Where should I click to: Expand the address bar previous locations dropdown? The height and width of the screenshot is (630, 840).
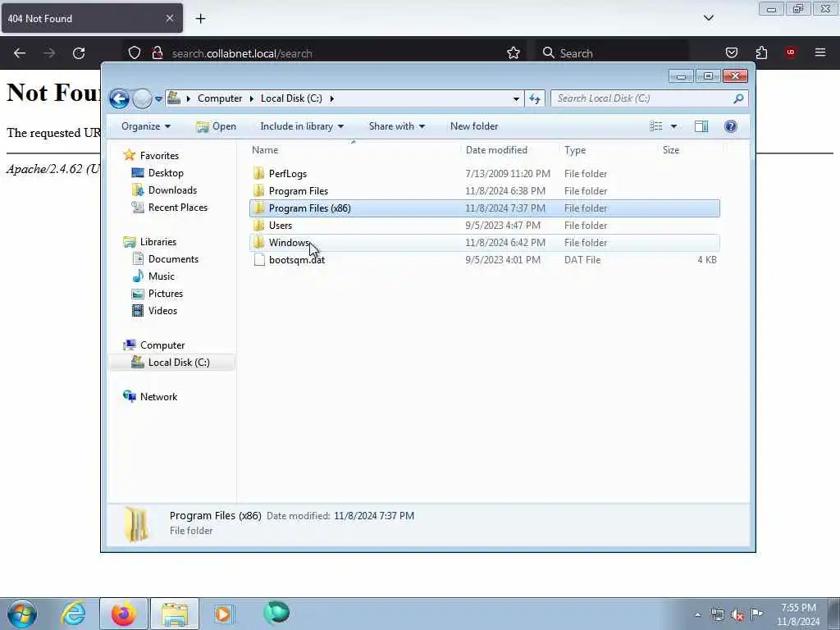pyautogui.click(x=516, y=98)
